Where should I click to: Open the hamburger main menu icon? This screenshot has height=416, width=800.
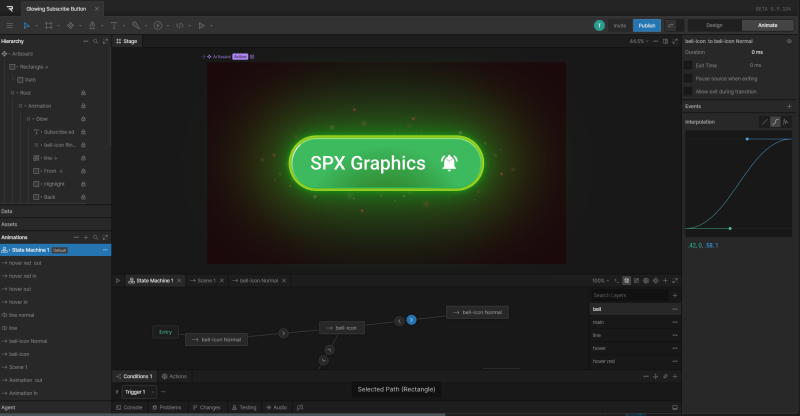(9, 25)
